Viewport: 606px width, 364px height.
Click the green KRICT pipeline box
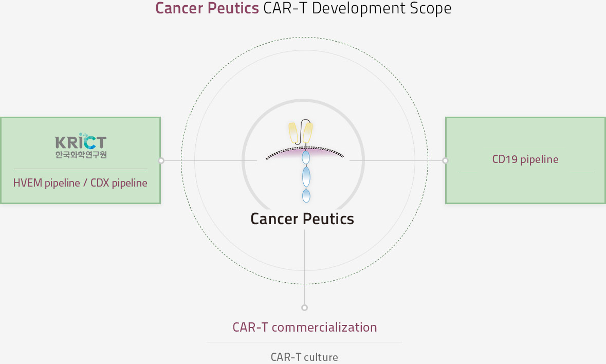(x=80, y=160)
